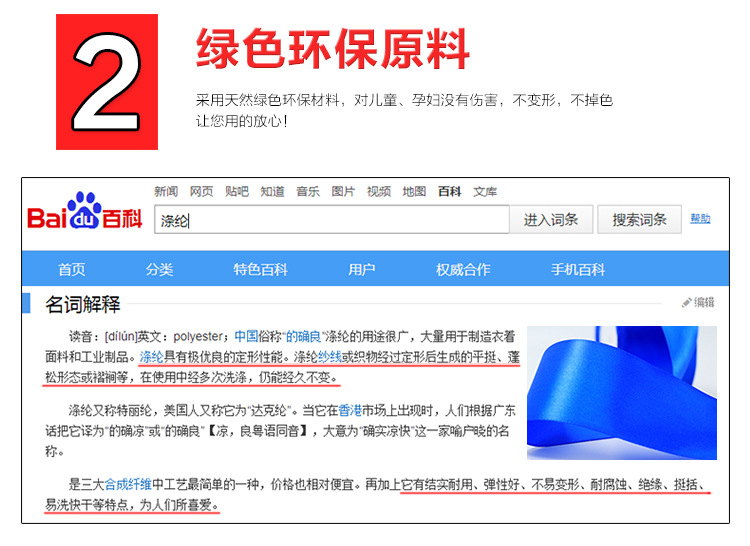Click the Baidu Baike logo

(85, 212)
